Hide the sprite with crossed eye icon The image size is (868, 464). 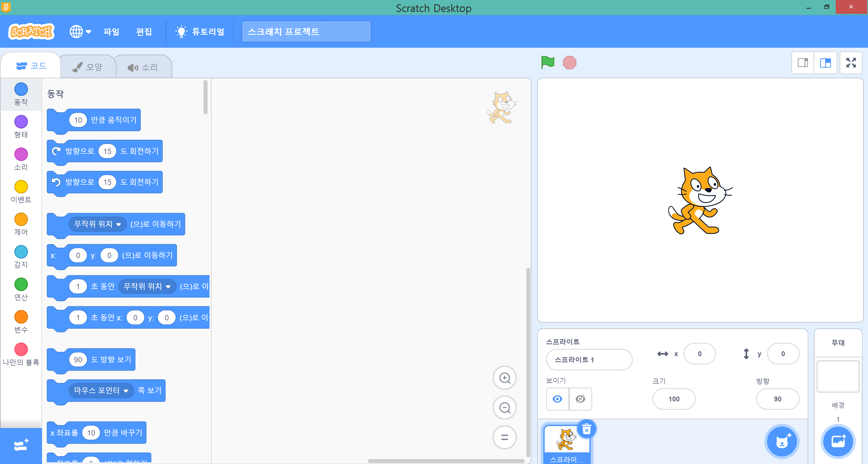click(580, 399)
